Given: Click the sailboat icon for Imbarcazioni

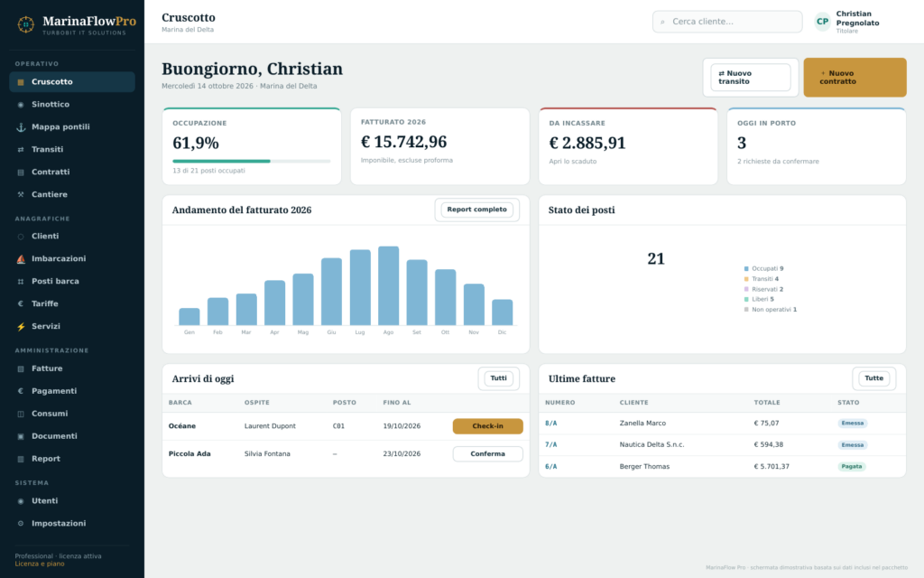Looking at the screenshot, I should [21, 259].
